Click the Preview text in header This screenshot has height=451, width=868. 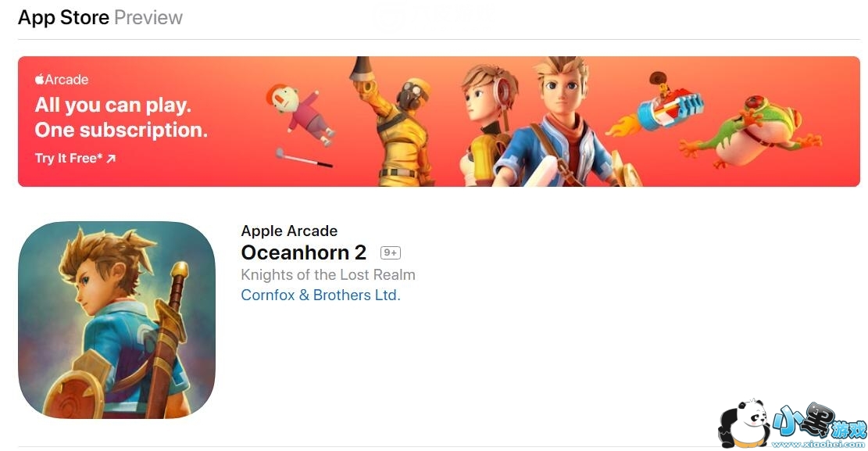pyautogui.click(x=148, y=18)
